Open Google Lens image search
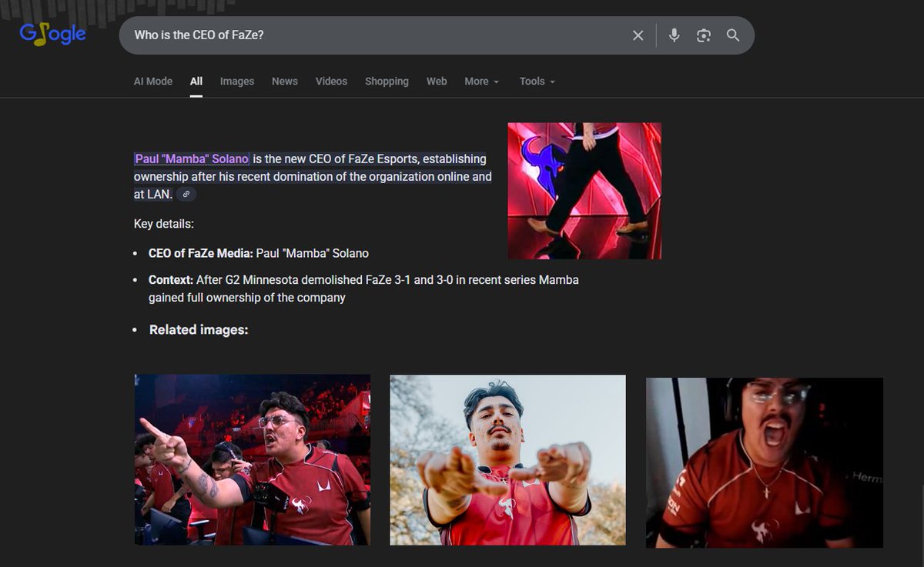This screenshot has width=924, height=567. pyautogui.click(x=703, y=35)
